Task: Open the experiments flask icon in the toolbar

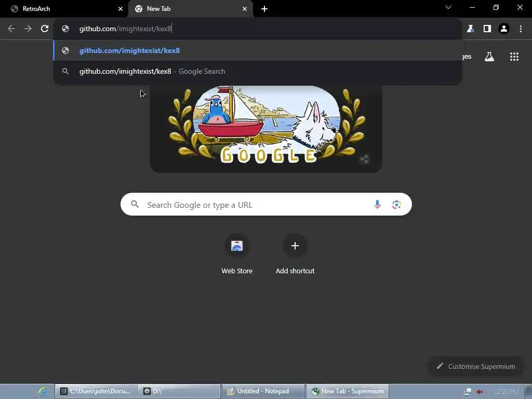Action: point(470,29)
